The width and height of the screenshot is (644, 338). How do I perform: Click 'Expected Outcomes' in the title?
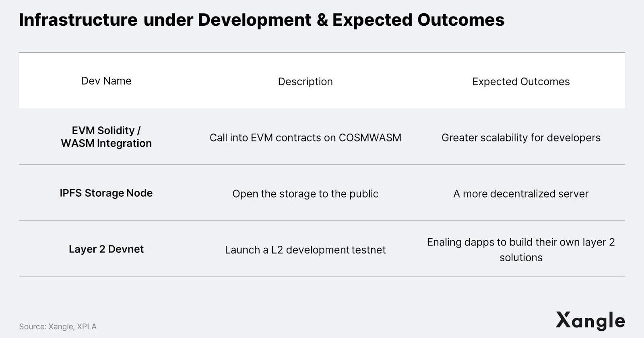pos(419,20)
